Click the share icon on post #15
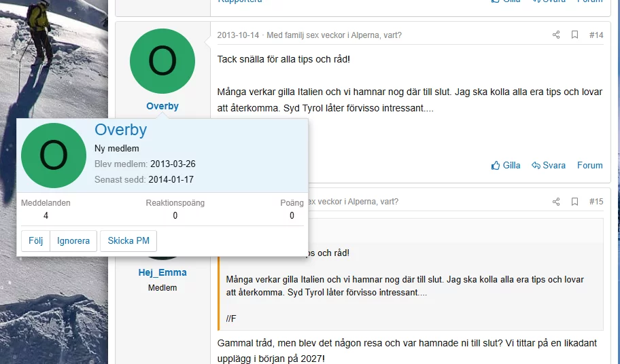 556,202
